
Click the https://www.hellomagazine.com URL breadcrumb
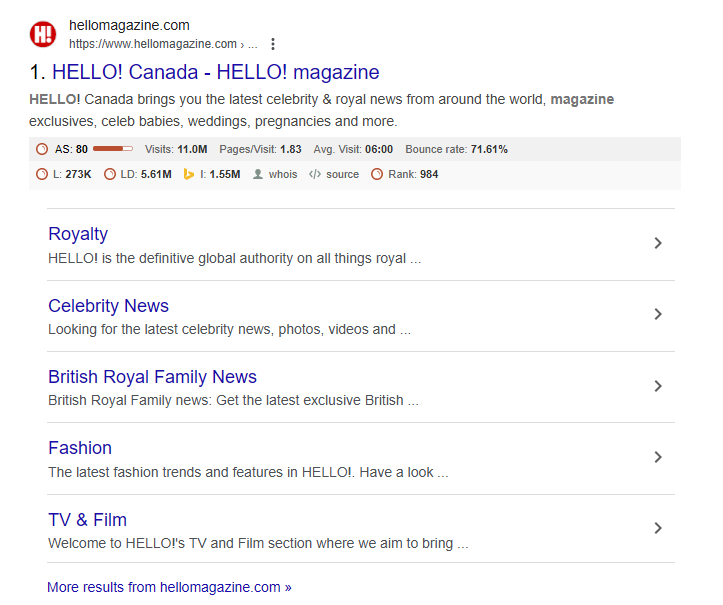tap(163, 44)
